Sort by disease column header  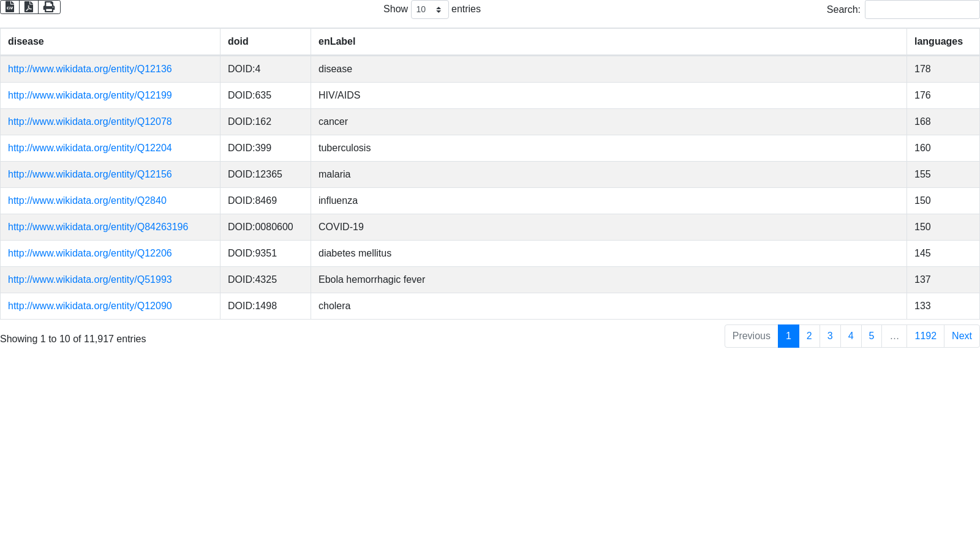[x=110, y=42]
